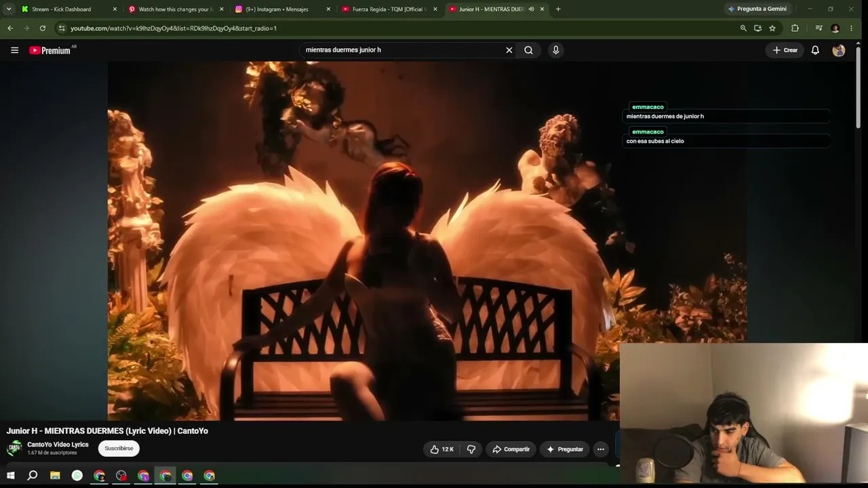Click the YouTube page scrollbar
This screenshot has width=868, height=488.
coord(858,88)
